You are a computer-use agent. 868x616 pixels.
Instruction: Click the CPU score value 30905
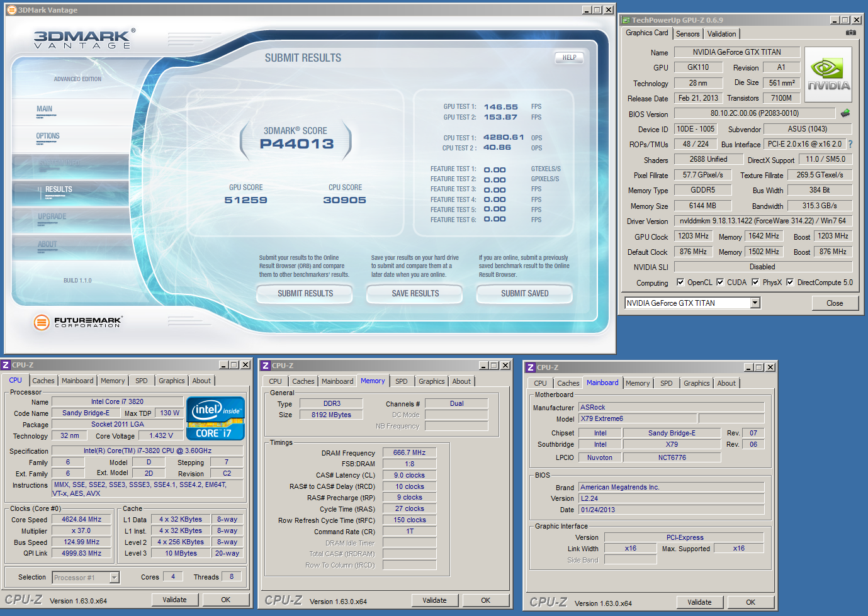pyautogui.click(x=345, y=200)
